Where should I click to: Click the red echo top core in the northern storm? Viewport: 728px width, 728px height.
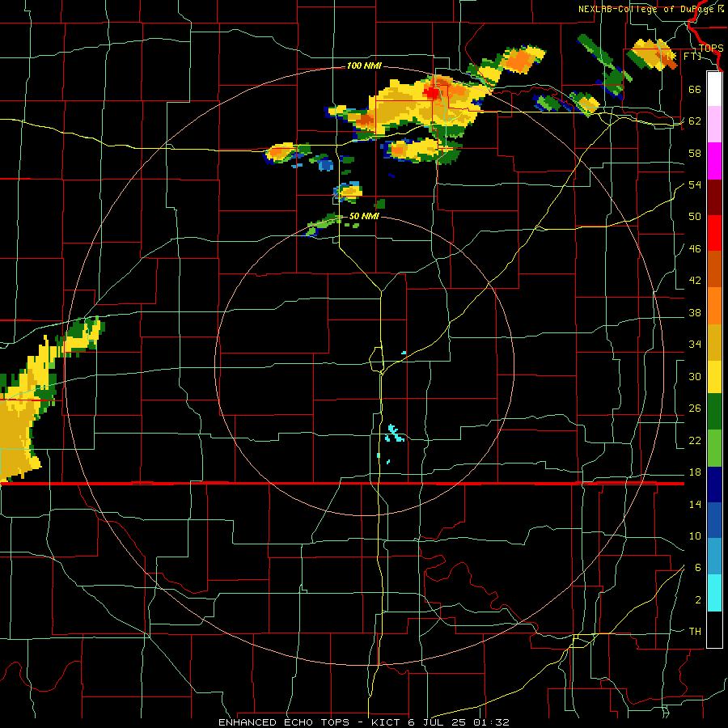coord(432,93)
